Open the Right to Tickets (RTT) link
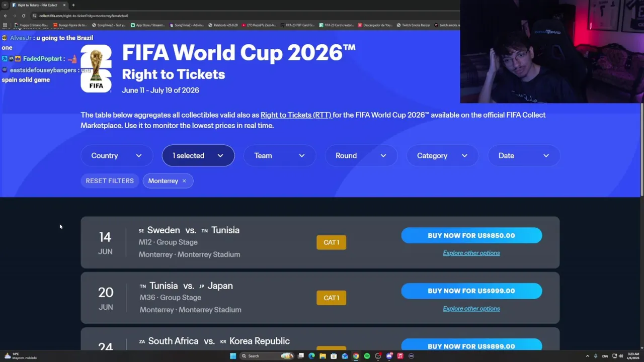This screenshot has width=644, height=362. coord(296,115)
